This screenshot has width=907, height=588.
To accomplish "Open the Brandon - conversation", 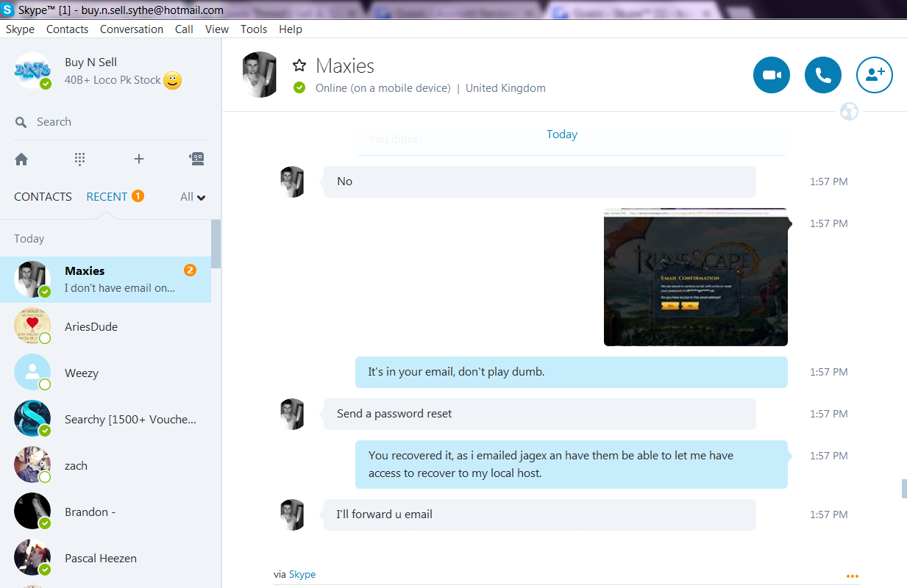I will click(x=105, y=512).
